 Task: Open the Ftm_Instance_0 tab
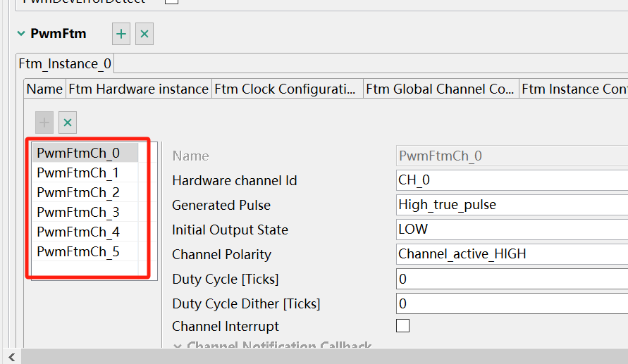(x=65, y=64)
